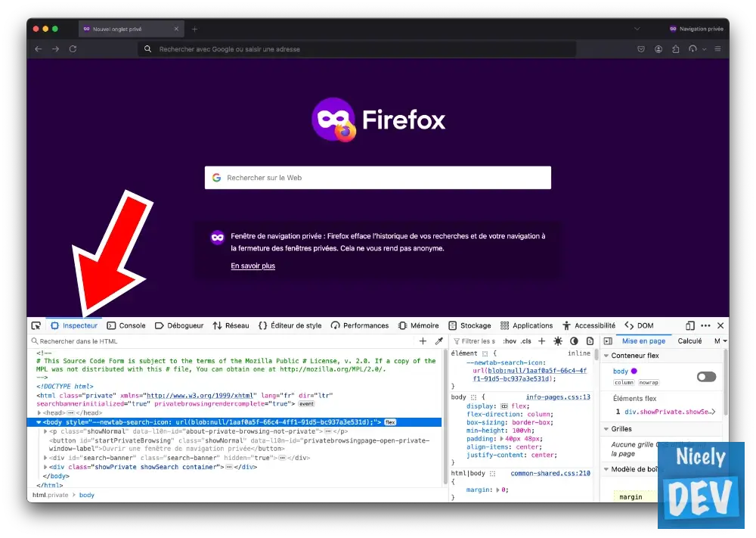
Task: Expand the padding shorthand property arrow
Action: tap(501, 439)
